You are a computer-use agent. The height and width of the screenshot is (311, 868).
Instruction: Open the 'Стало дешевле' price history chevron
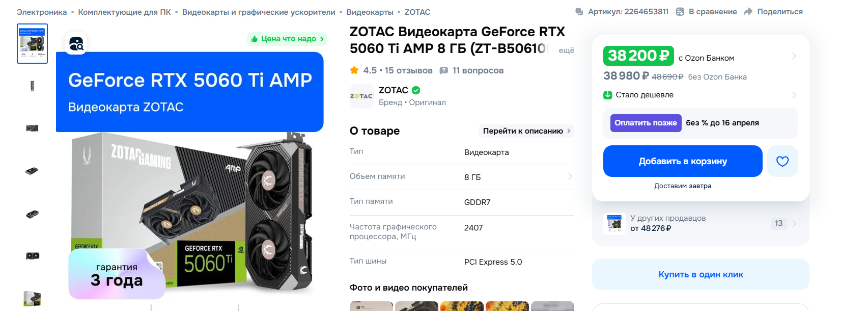794,95
